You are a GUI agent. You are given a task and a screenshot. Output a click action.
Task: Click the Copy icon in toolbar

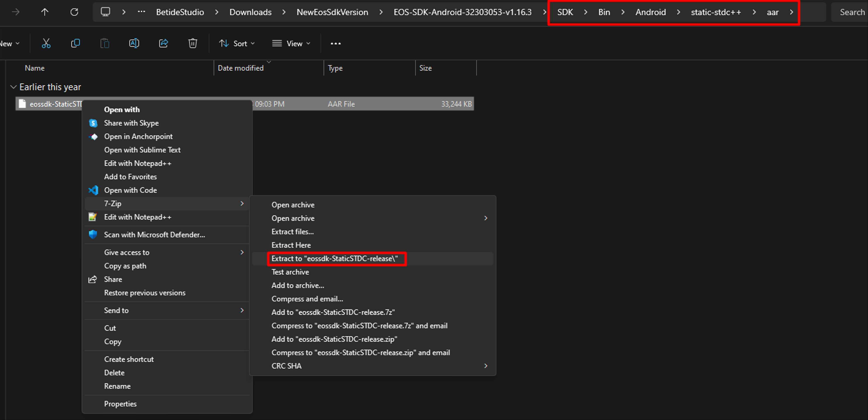tap(75, 43)
